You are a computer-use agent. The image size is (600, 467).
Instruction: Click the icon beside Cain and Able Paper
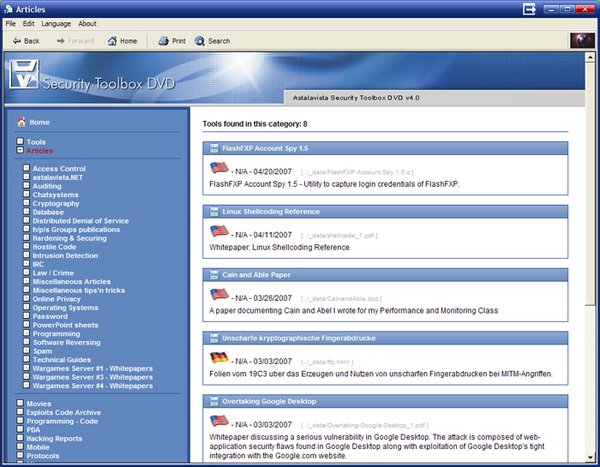click(213, 274)
